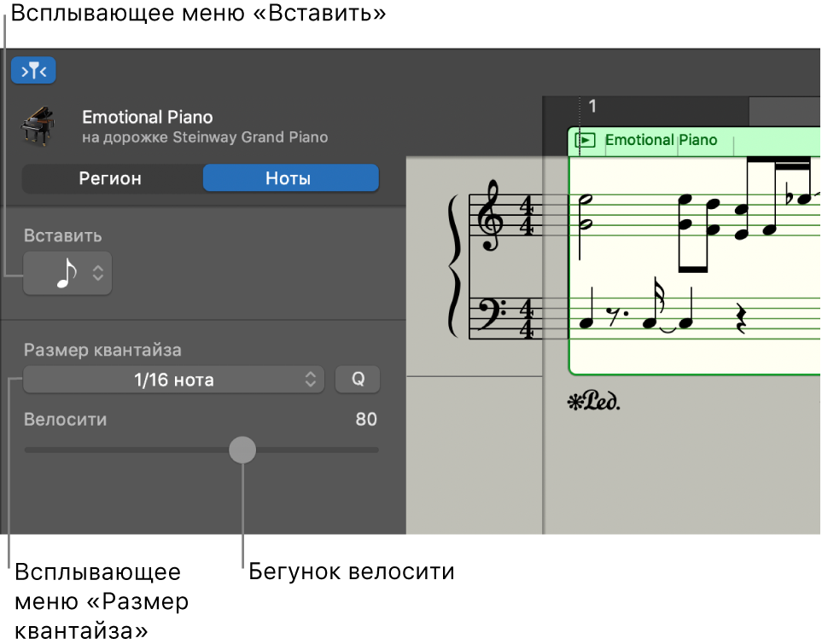Click the Велосити value 80
Screen dimensions: 822x644
(x=366, y=419)
